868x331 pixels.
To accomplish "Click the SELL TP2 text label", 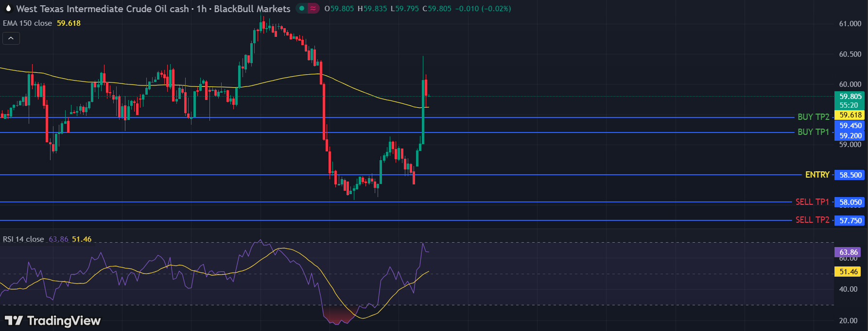I will pos(812,220).
